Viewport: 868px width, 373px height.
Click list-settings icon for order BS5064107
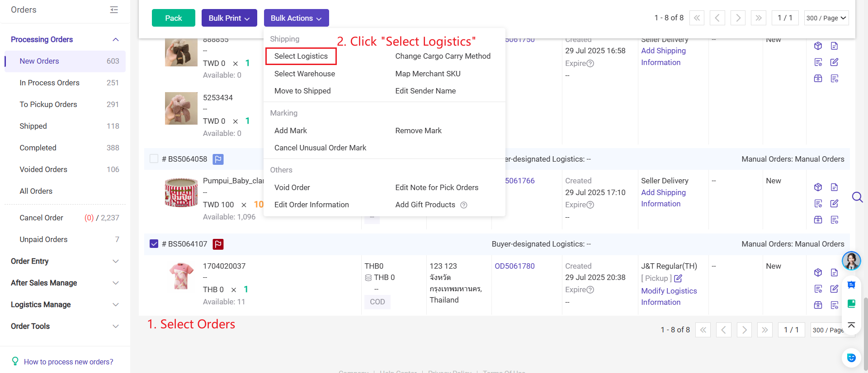835,305
